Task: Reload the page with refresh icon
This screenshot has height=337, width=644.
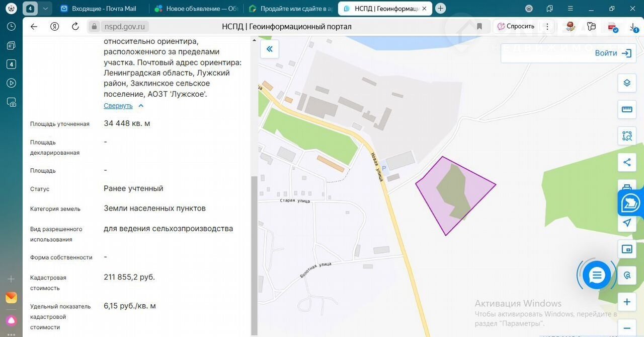Action: click(75, 27)
